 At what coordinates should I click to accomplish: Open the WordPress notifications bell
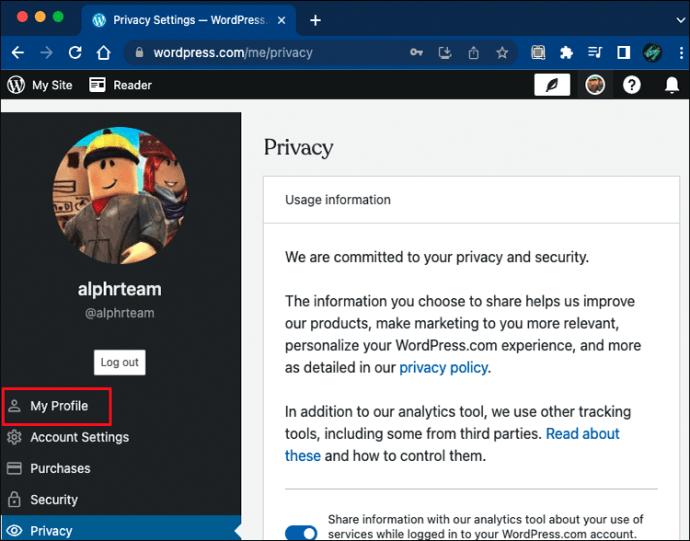[671, 85]
